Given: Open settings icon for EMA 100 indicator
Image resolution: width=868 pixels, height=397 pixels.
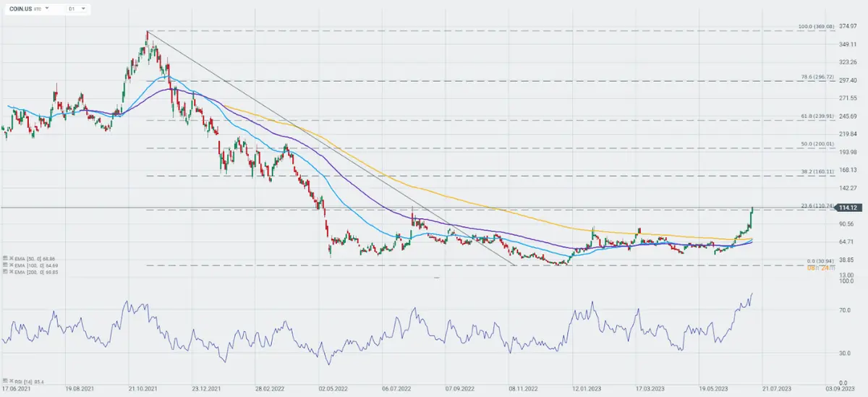Looking at the screenshot, I should [x=4, y=265].
